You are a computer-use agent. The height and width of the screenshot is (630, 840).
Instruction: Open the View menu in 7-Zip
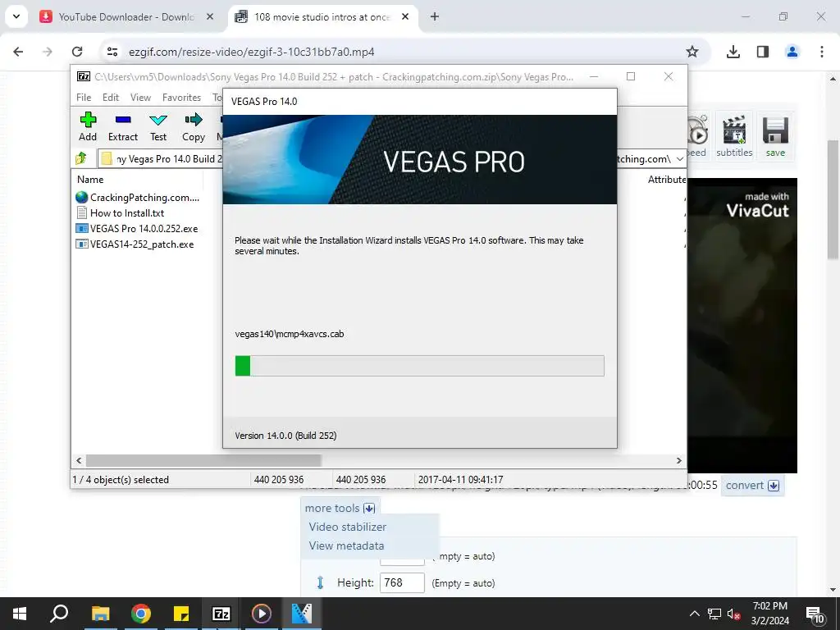coord(140,98)
